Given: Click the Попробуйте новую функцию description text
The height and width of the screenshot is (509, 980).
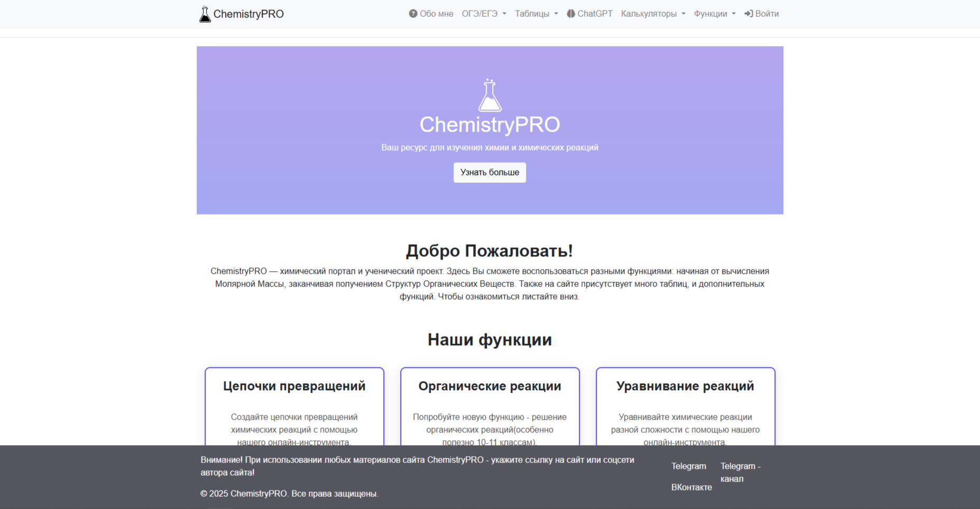Looking at the screenshot, I should (x=490, y=429).
